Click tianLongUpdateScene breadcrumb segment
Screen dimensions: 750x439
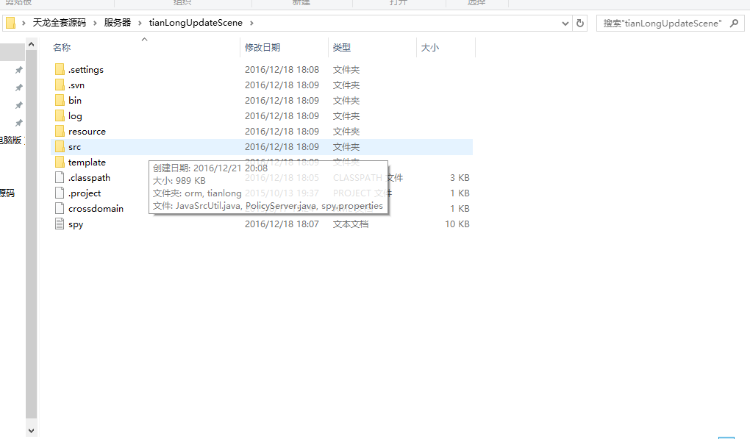coord(196,23)
